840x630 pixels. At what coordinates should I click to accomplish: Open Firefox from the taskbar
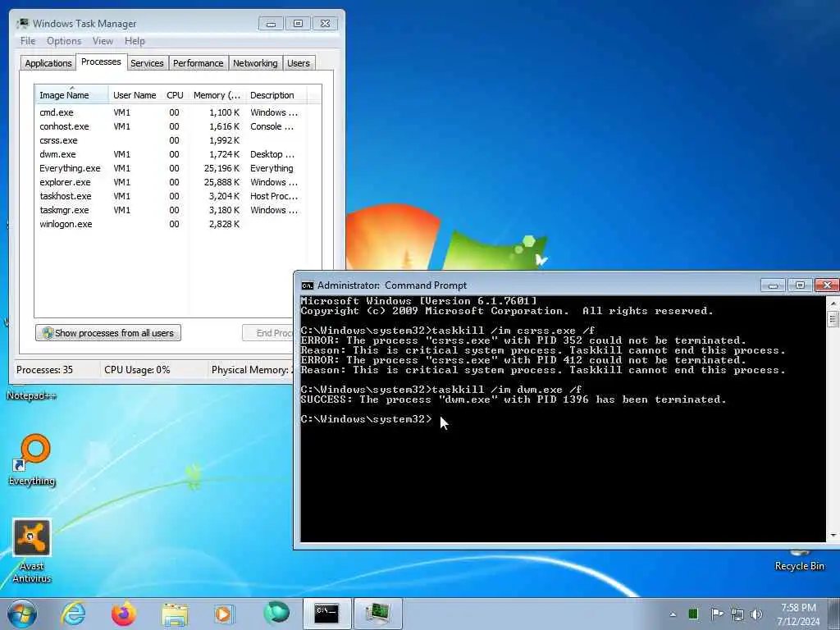(123, 614)
